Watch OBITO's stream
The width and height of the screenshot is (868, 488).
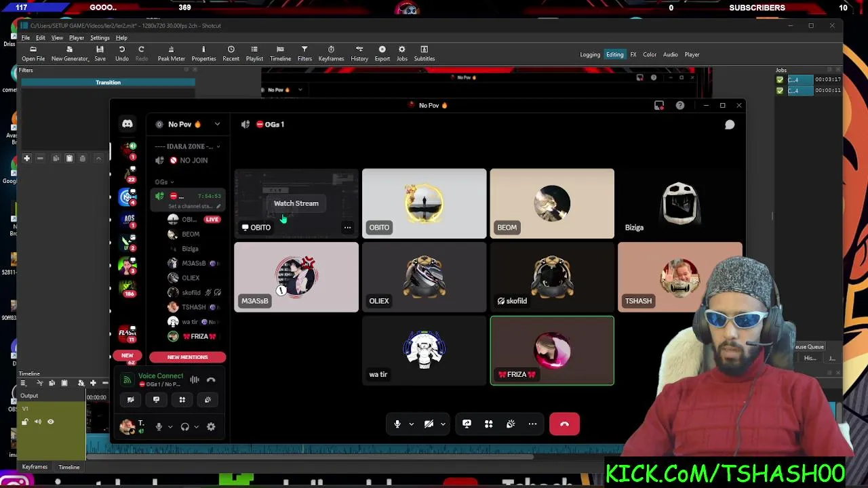pos(296,203)
